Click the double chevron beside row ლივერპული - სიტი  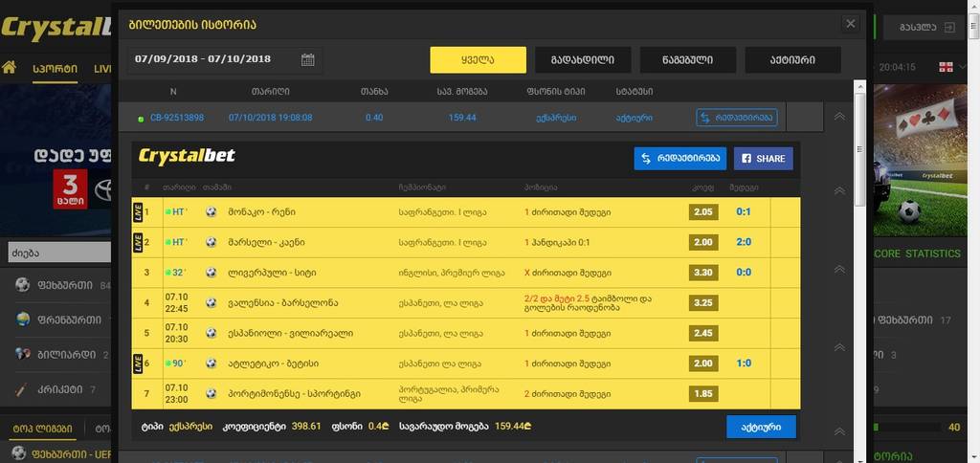tap(839, 270)
